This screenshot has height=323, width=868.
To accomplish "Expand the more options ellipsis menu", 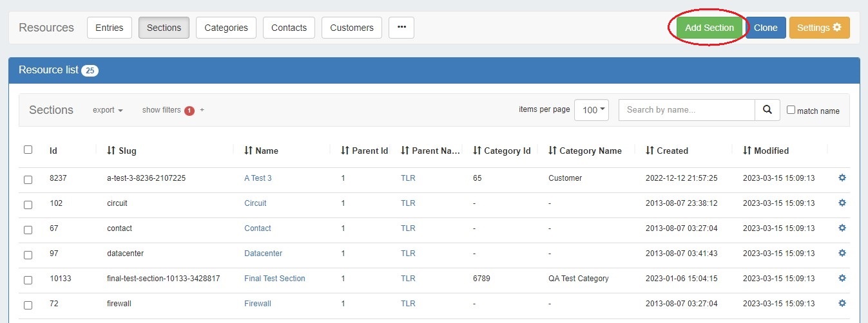I will point(401,28).
